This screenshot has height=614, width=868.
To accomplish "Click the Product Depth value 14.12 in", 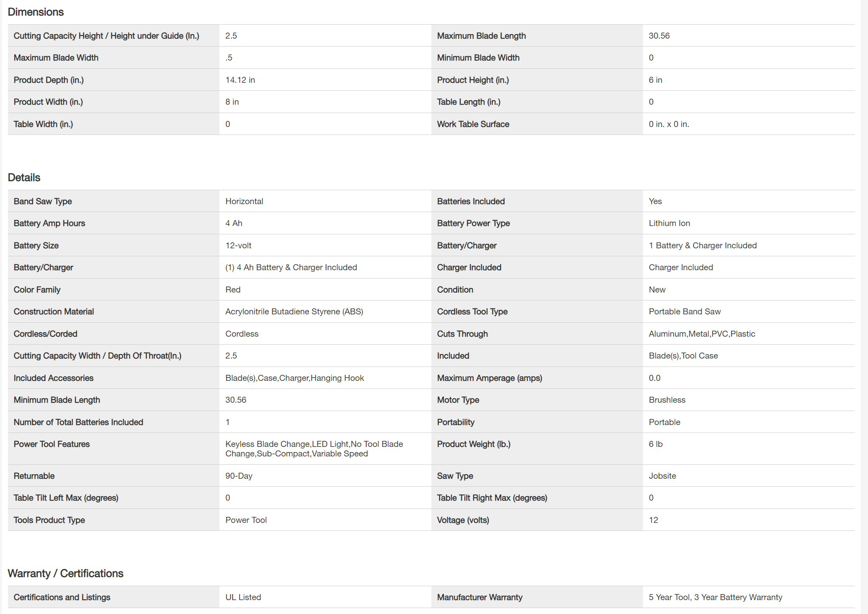I will (x=240, y=80).
